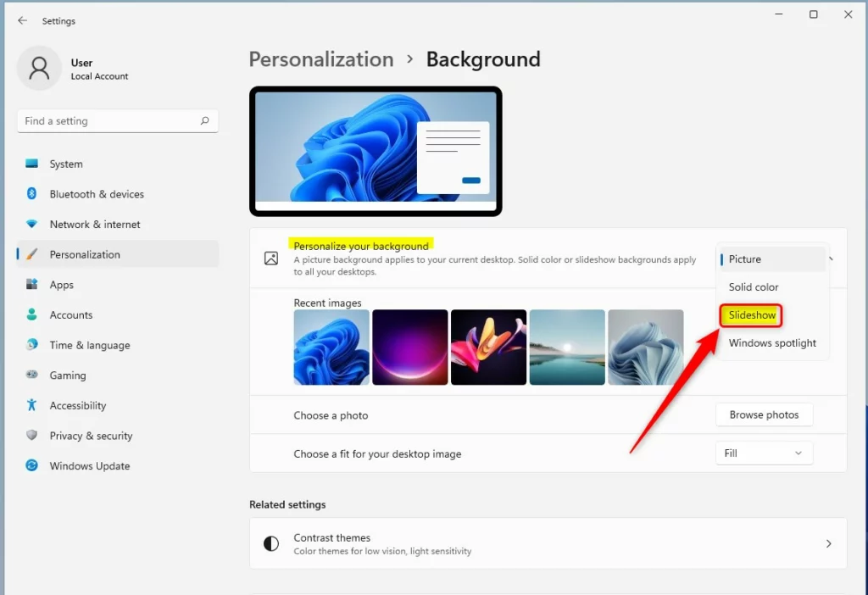Screen dimensions: 868x595
Task: Click the Accounts person icon
Action: (31, 314)
